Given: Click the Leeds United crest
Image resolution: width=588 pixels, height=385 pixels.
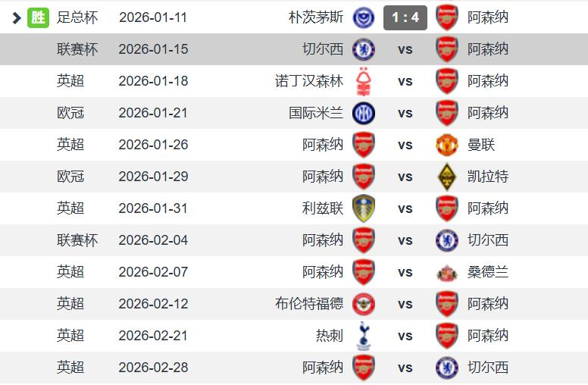Looking at the screenshot, I should 363,208.
